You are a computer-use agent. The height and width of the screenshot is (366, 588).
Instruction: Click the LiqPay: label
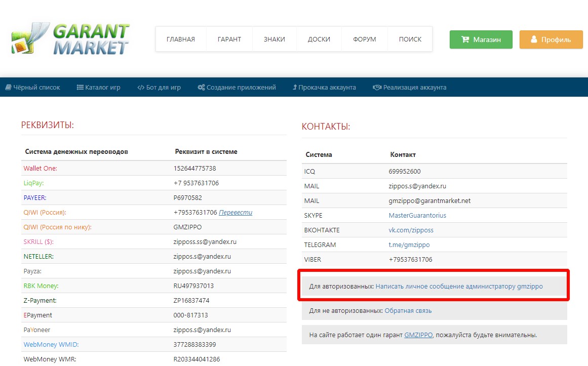coord(33,183)
